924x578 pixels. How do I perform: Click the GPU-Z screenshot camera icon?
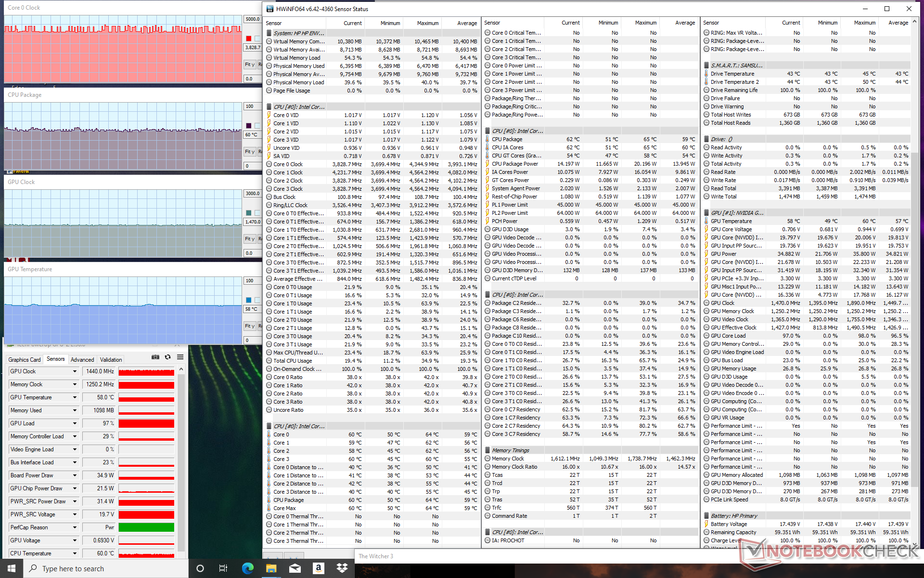click(x=155, y=357)
